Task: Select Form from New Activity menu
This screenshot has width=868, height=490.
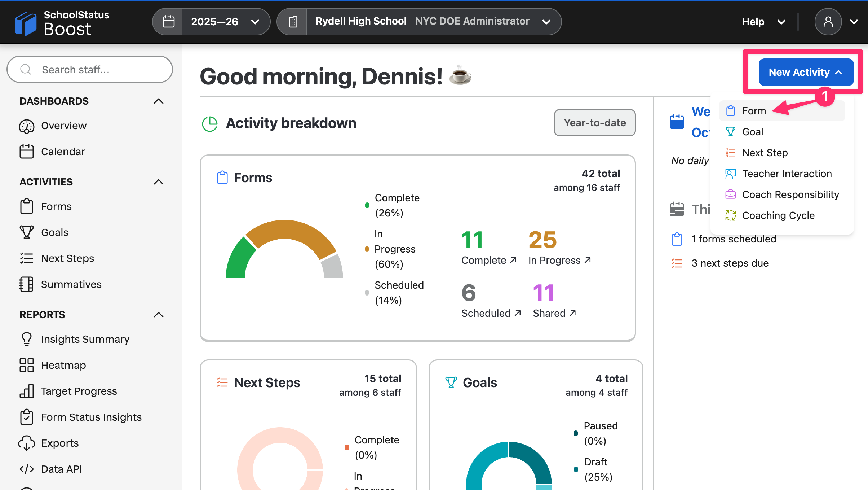Action: coord(782,111)
